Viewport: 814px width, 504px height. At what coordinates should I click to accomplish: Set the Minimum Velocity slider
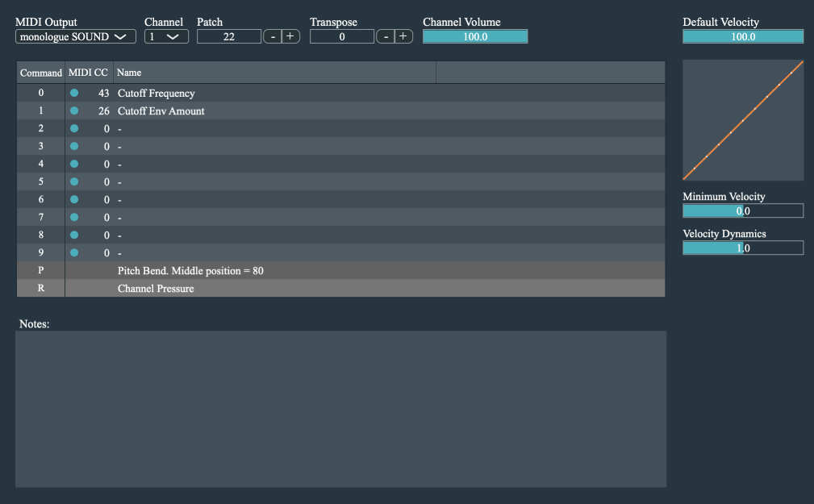(742, 210)
